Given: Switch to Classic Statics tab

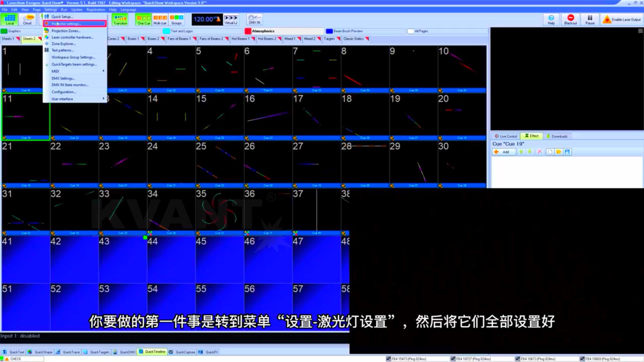Looking at the screenshot, I should pyautogui.click(x=356, y=39).
